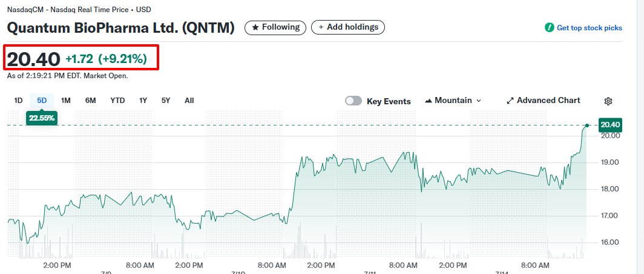
Task: Click the NasdaqCM exchange info text
Action: [x=79, y=9]
